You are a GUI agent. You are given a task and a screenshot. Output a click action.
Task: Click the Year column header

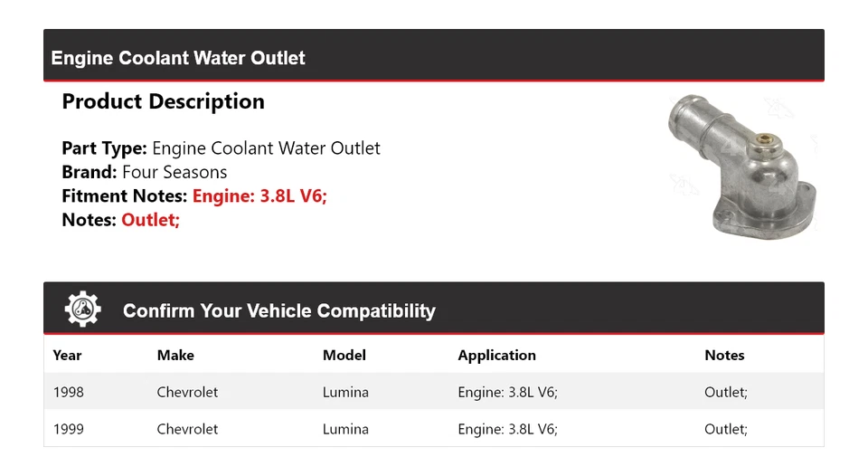point(67,356)
